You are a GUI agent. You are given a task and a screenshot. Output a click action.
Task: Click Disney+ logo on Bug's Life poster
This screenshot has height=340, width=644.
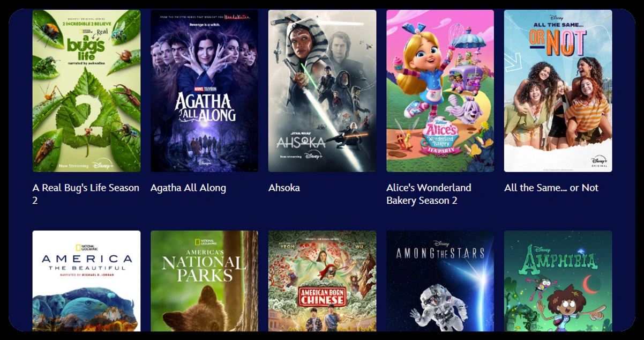[103, 165]
